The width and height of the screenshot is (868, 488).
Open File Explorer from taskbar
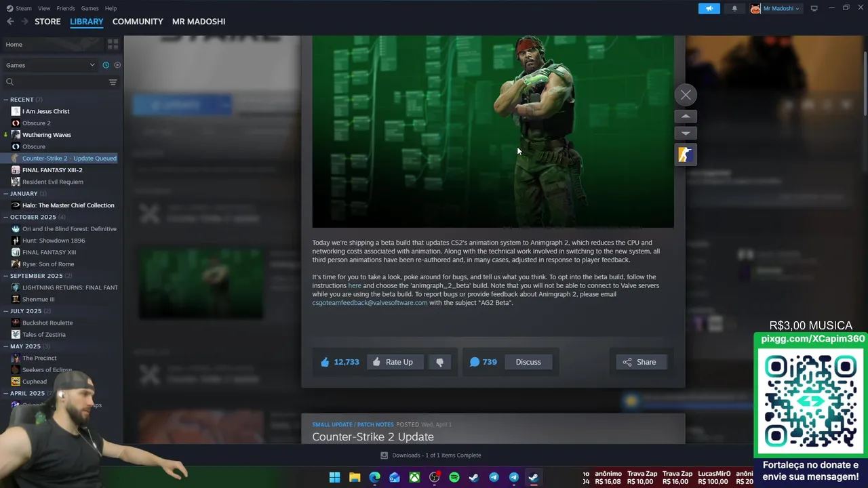[355, 477]
